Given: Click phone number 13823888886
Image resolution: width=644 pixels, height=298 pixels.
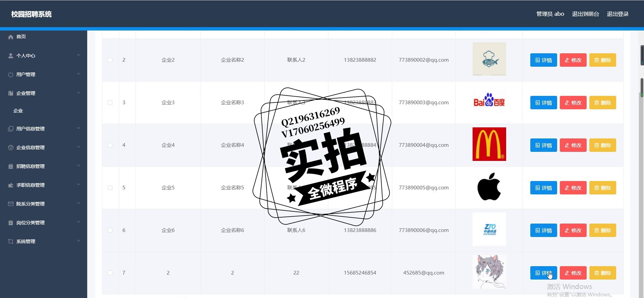Looking at the screenshot, I should click(x=360, y=230).
